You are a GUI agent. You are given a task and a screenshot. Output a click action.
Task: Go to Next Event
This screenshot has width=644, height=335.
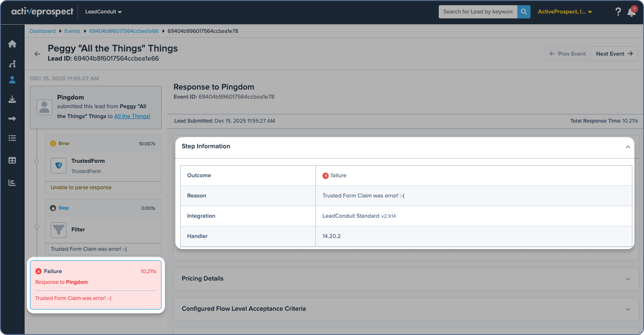tap(614, 54)
